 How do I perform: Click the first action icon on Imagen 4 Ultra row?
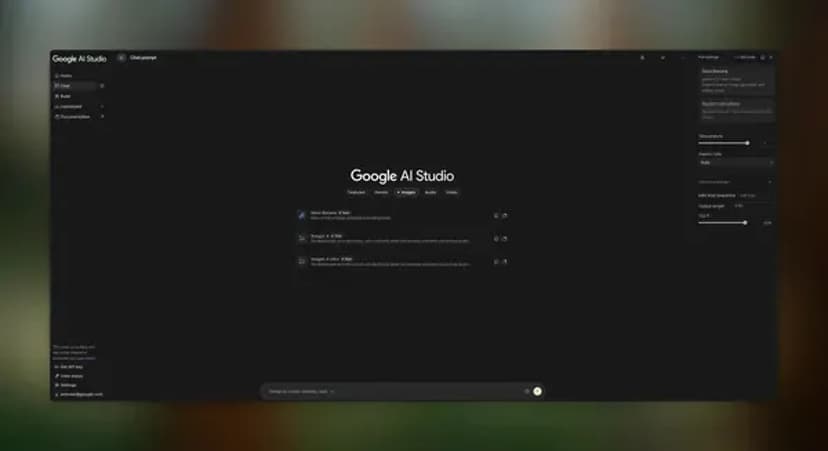click(x=496, y=261)
